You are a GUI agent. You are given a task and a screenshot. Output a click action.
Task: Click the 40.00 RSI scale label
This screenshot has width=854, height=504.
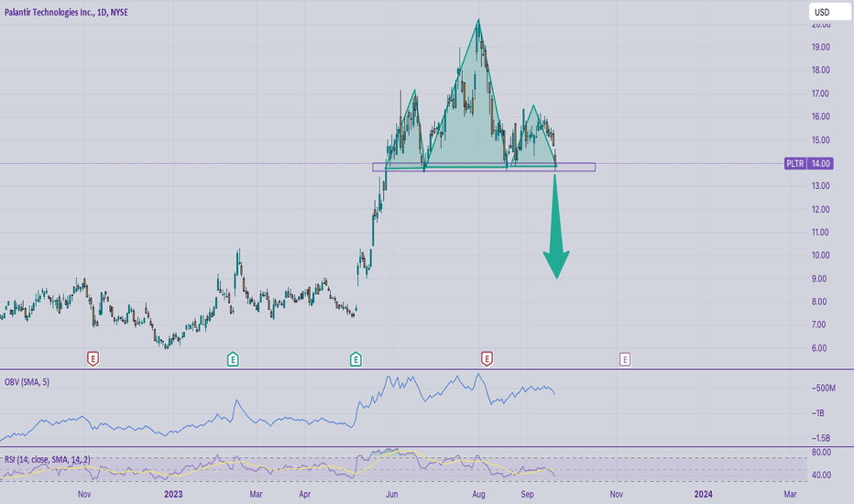[x=821, y=475]
